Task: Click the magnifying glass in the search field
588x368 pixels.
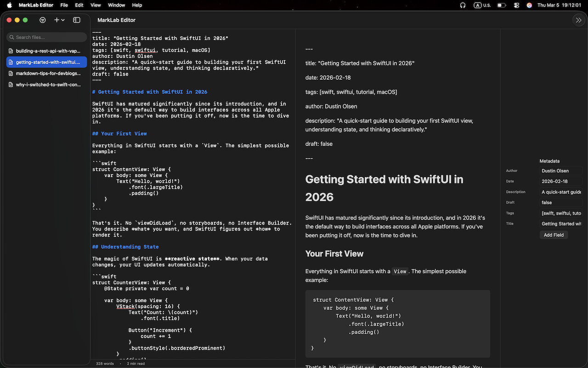Action: point(11,37)
